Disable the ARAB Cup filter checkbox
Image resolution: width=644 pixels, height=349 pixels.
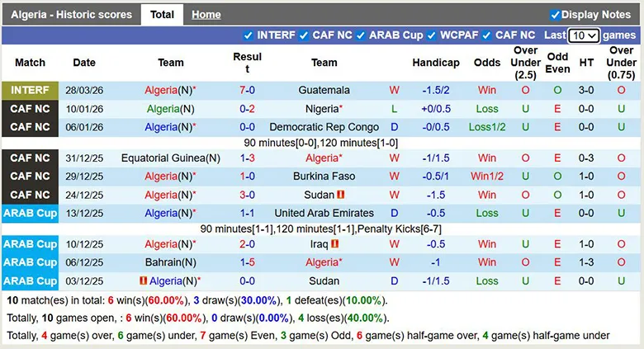pyautogui.click(x=360, y=35)
